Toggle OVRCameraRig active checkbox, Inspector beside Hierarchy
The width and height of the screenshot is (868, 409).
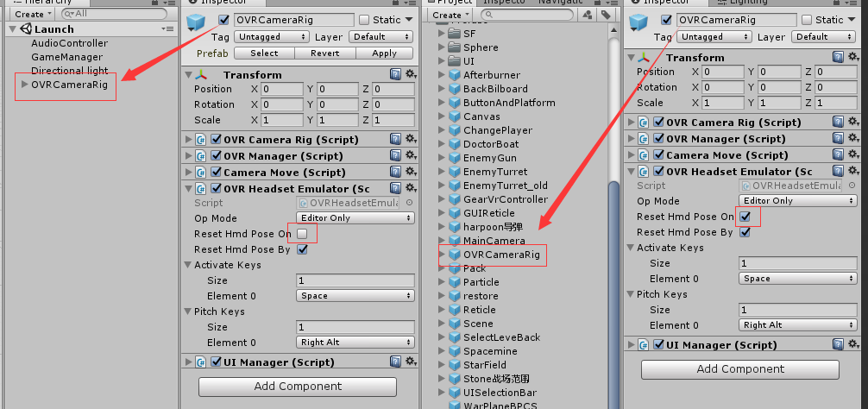[x=223, y=20]
